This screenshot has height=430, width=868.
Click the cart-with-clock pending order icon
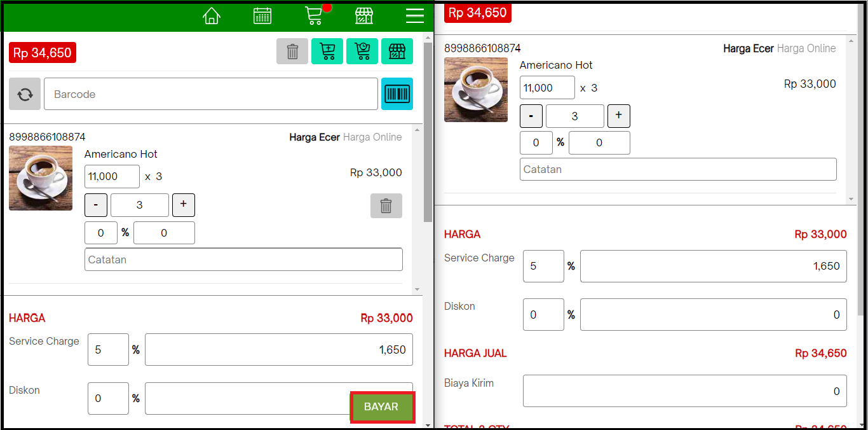362,51
